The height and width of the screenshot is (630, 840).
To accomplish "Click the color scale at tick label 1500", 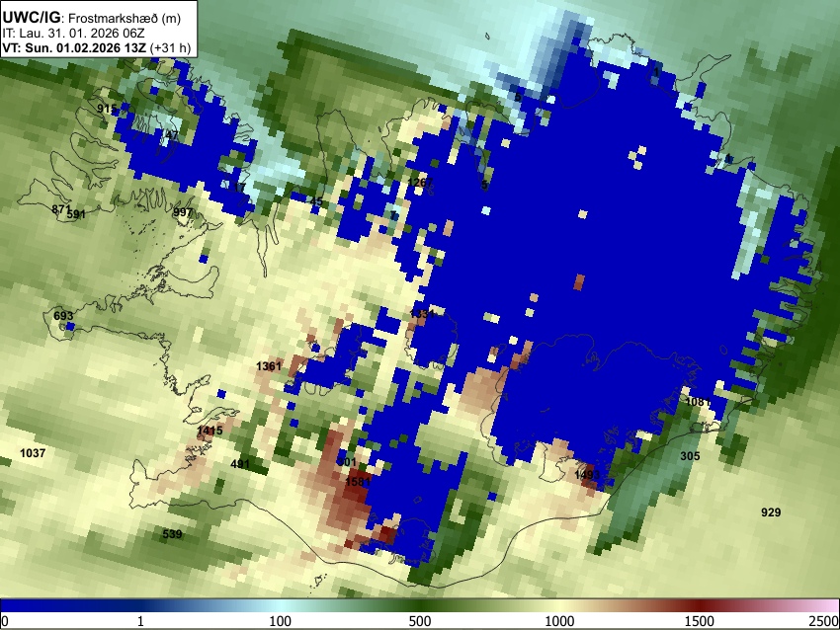I will [x=699, y=621].
